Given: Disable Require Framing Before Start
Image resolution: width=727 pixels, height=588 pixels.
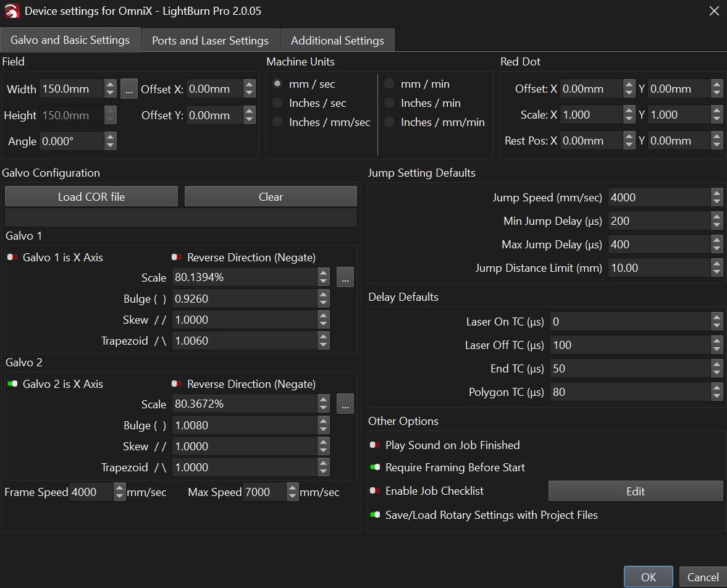Looking at the screenshot, I should click(x=375, y=468).
